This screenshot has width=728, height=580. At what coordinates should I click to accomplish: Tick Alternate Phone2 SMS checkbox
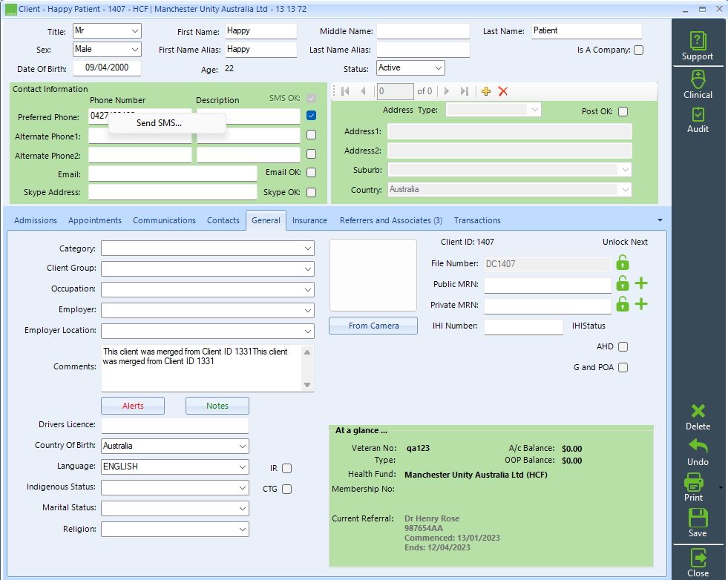pyautogui.click(x=312, y=154)
